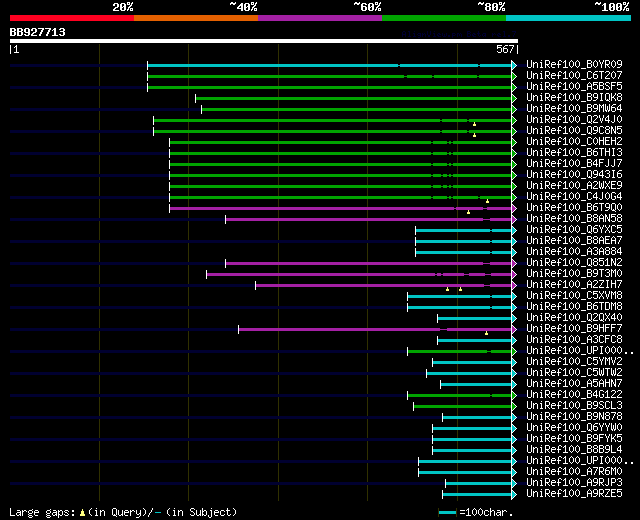Select the UniRef100_B4G122 label
The image size is (640, 520).
[574, 395]
